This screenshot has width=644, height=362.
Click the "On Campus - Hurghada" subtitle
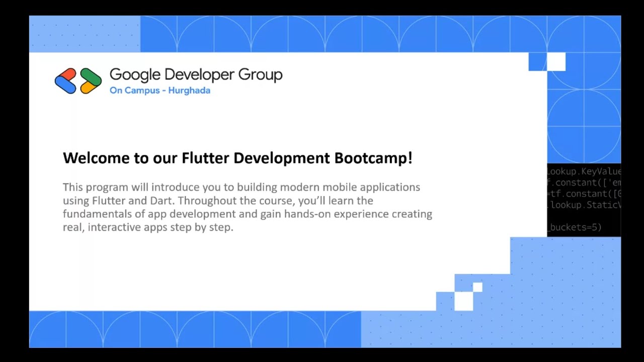pyautogui.click(x=160, y=90)
